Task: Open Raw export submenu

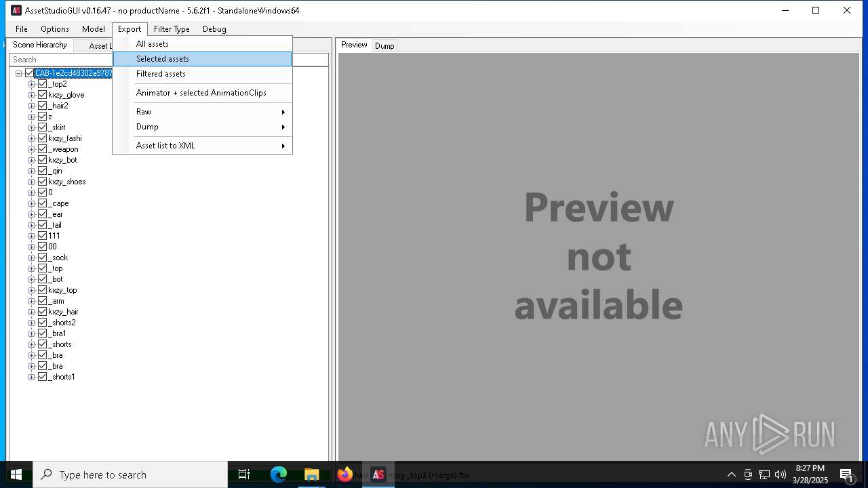Action: pyautogui.click(x=202, y=112)
